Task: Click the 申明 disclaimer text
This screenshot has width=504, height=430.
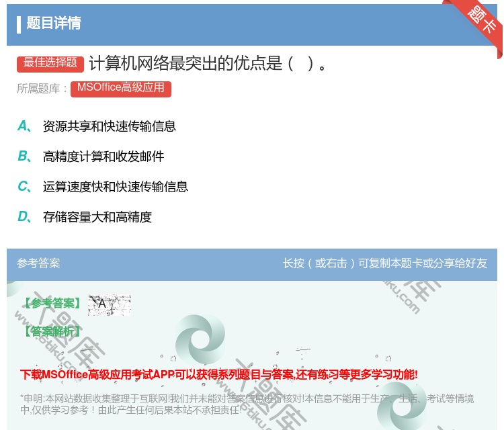Action: pyautogui.click(x=247, y=404)
